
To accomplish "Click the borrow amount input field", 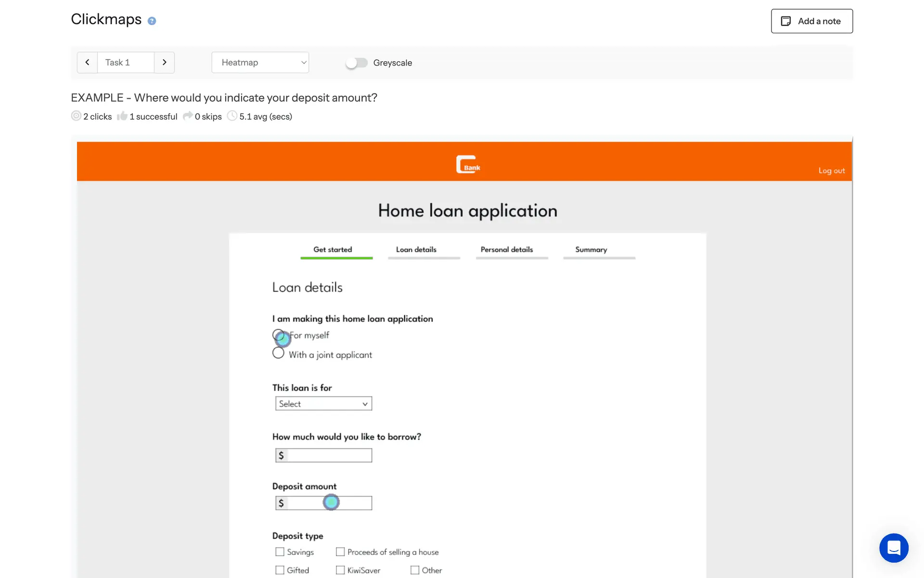I will coord(329,455).
